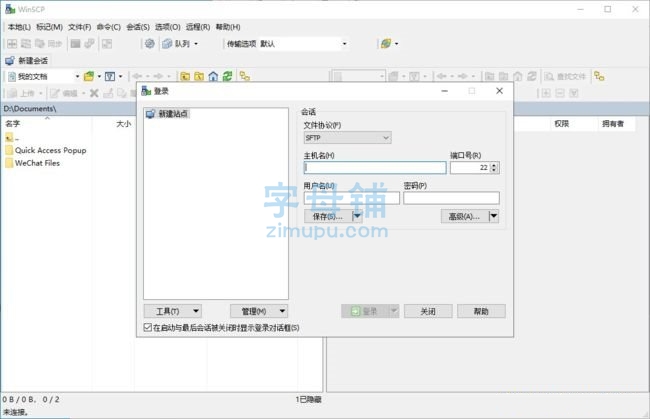Click the Port number field showing 22
The width and height of the screenshot is (650, 419).
(470, 167)
